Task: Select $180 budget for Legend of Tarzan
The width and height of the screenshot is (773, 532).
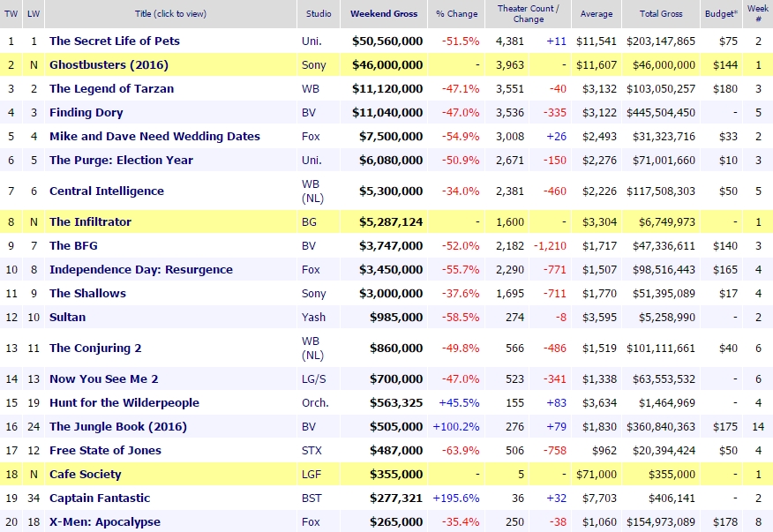Action: tap(725, 89)
